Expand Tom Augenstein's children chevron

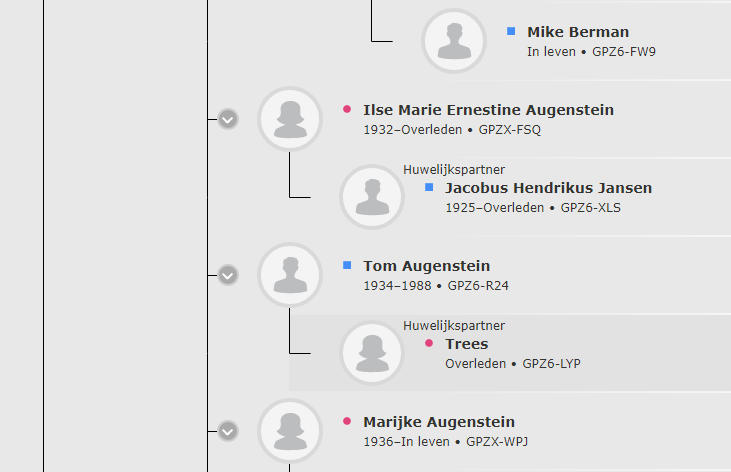pyautogui.click(x=228, y=275)
